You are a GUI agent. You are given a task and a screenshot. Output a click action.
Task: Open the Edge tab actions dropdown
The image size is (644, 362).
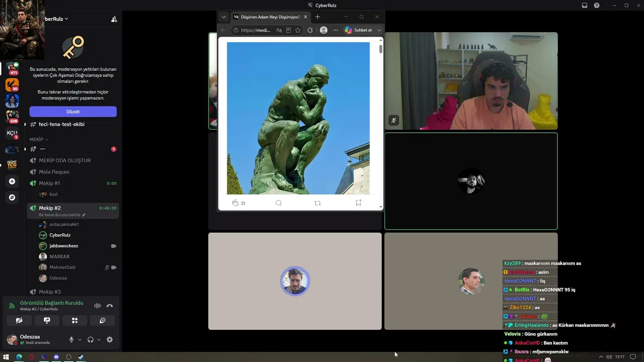point(224,17)
